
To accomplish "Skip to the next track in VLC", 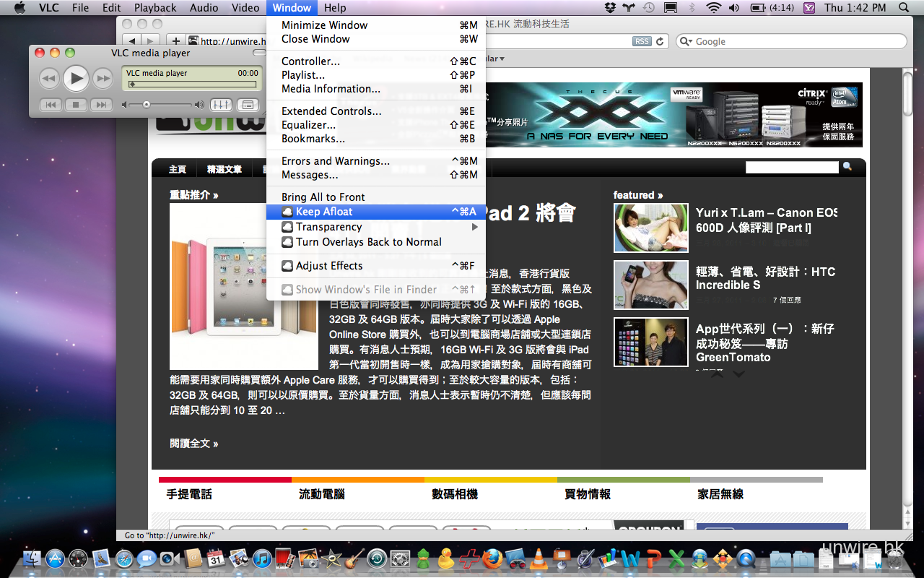I will click(102, 105).
